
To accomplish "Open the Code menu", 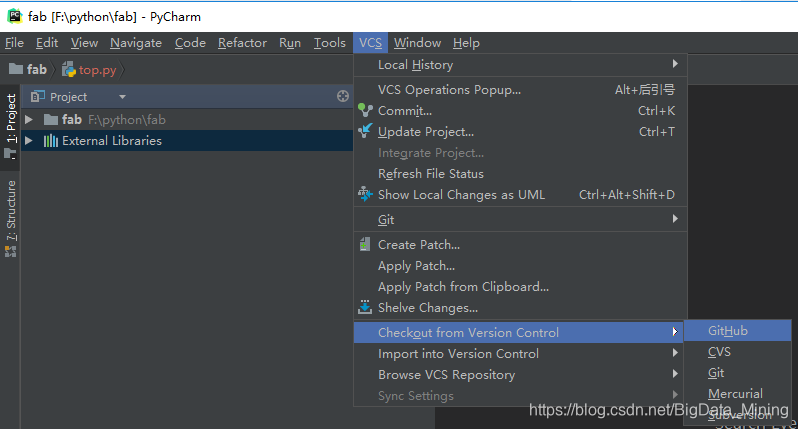I will pos(190,43).
